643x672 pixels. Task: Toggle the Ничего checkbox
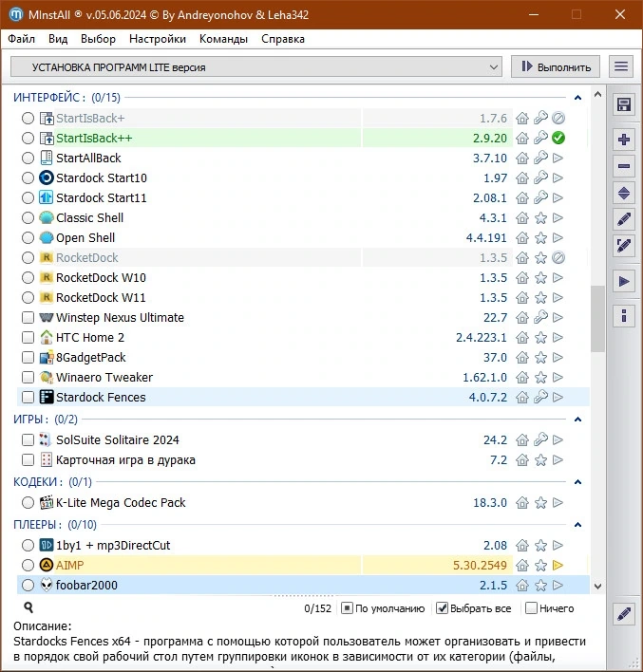(531, 608)
